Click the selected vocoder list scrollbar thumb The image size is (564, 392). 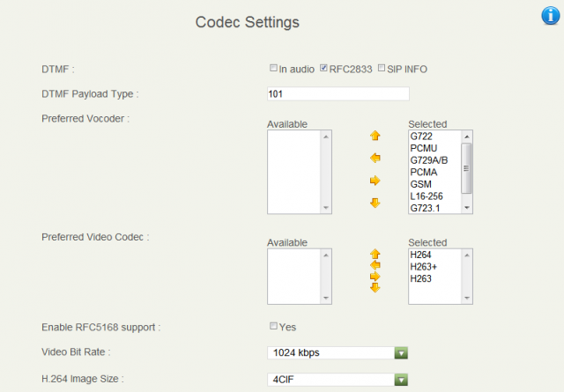pyautogui.click(x=466, y=168)
